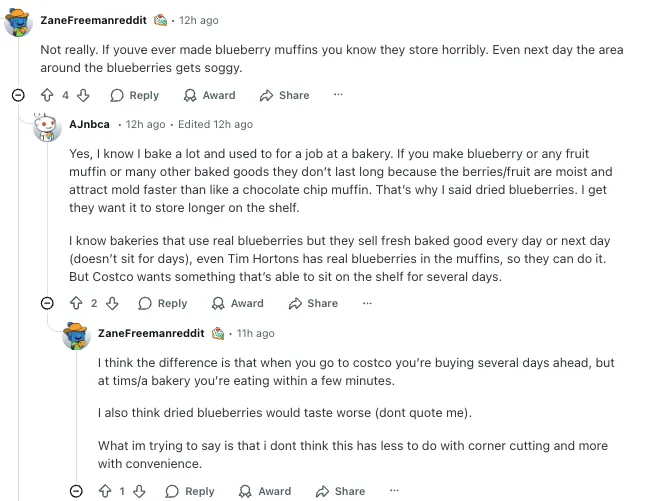
Task: Downvote the top comment with 4 points
Action: (x=83, y=95)
